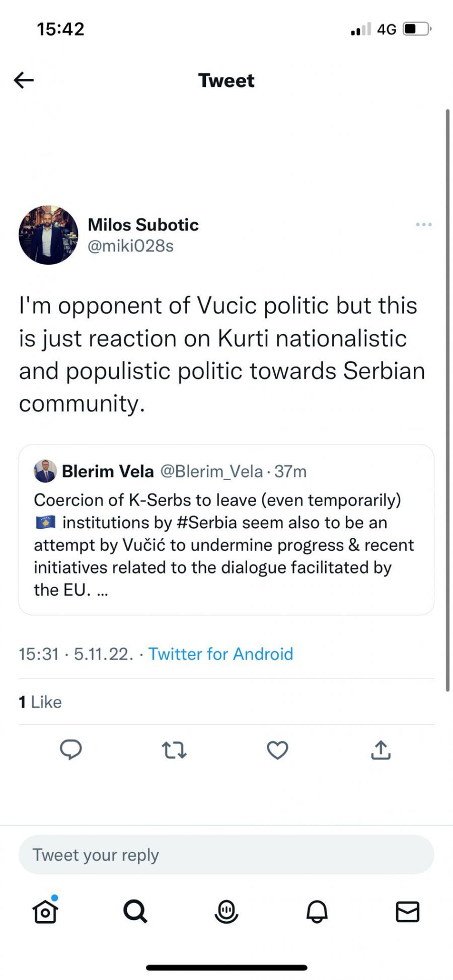Go to Home using the home icon

(45, 912)
